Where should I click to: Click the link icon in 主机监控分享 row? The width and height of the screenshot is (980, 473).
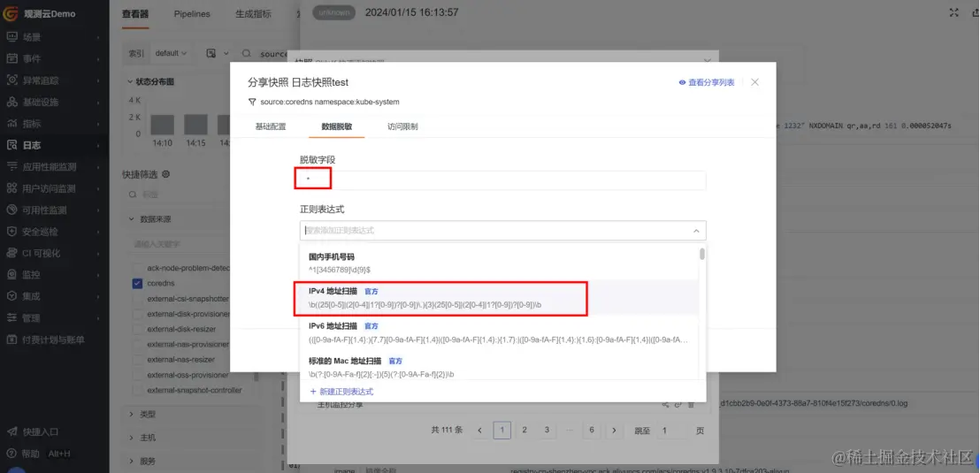678,404
